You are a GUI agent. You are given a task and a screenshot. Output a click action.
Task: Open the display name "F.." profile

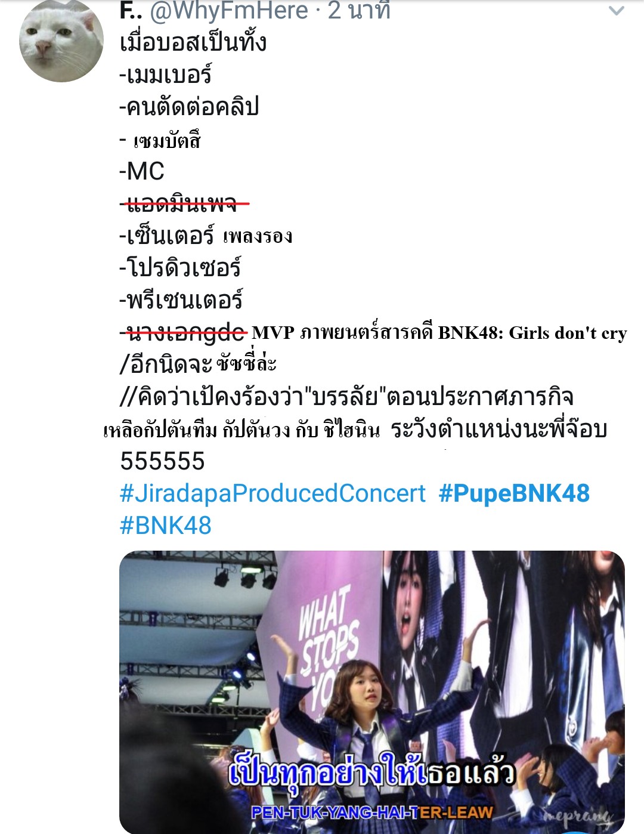[131, 10]
